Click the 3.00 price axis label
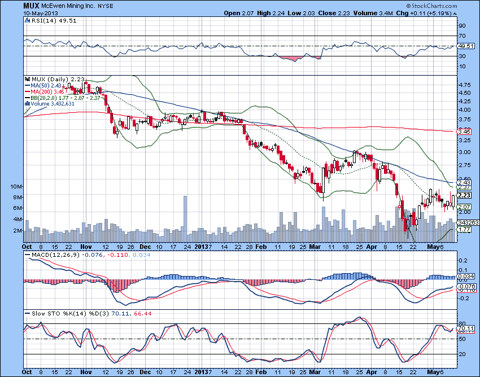This screenshot has height=377, width=480. pos(465,152)
